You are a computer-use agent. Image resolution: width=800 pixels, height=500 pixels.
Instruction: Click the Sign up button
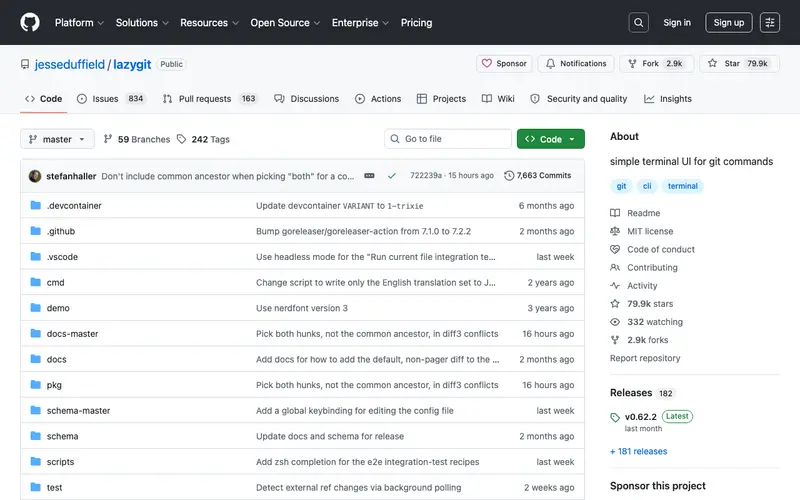coord(729,22)
